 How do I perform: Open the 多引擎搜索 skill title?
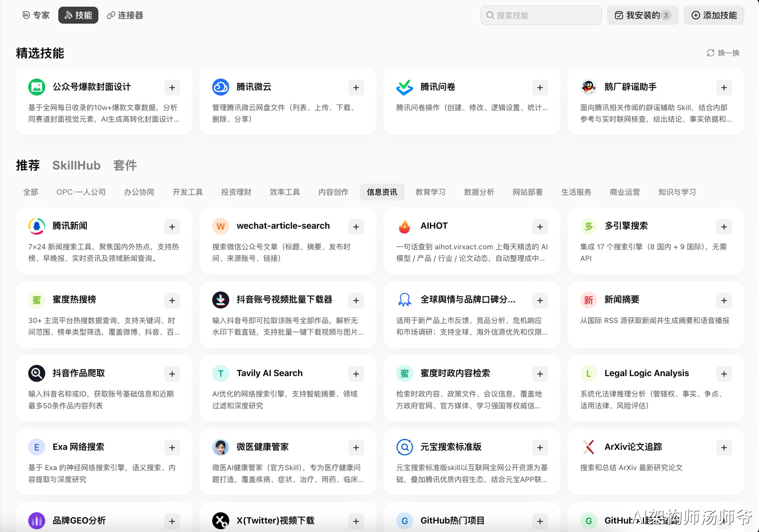coord(626,226)
